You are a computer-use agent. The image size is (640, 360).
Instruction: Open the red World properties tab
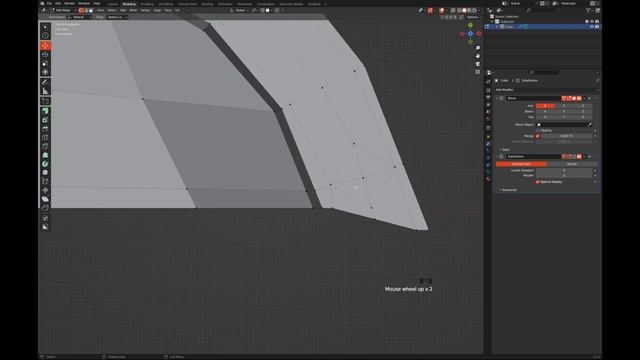488,119
